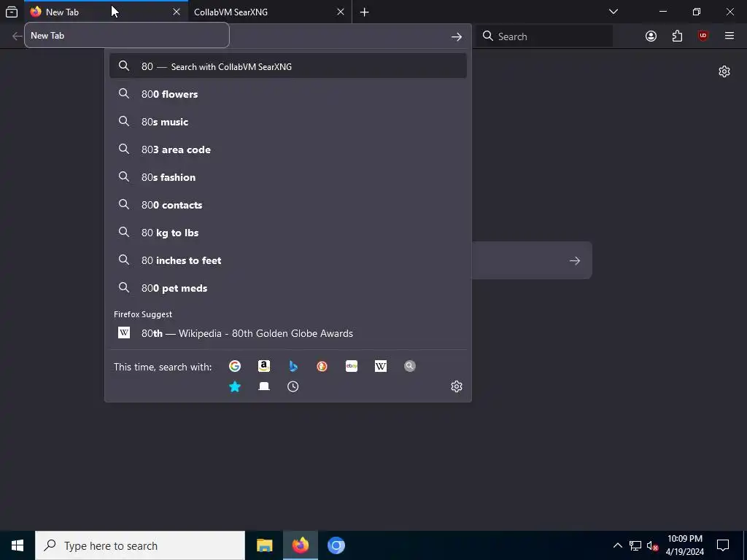Switch to the CollabVM SearXNG tab
The width and height of the screenshot is (747, 560).
click(270, 12)
